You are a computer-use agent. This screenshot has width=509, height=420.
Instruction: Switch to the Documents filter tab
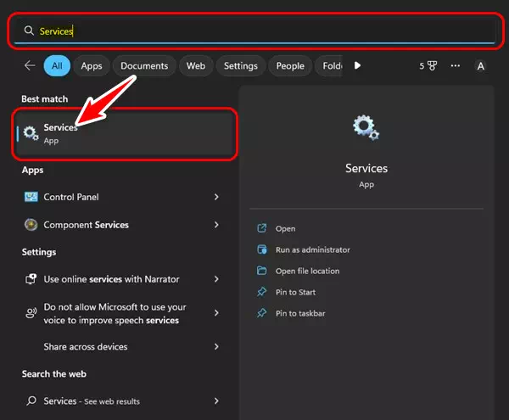click(144, 66)
